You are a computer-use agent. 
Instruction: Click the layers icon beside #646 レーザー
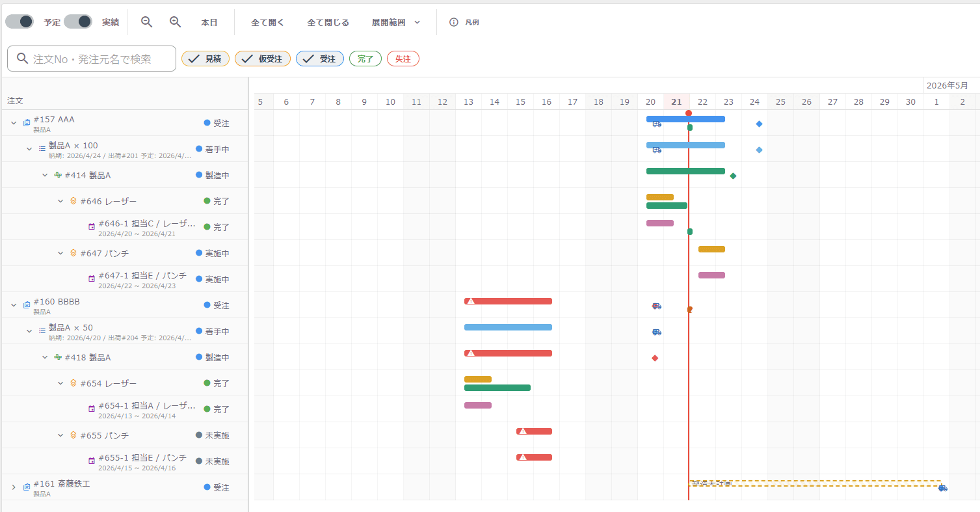tap(73, 201)
